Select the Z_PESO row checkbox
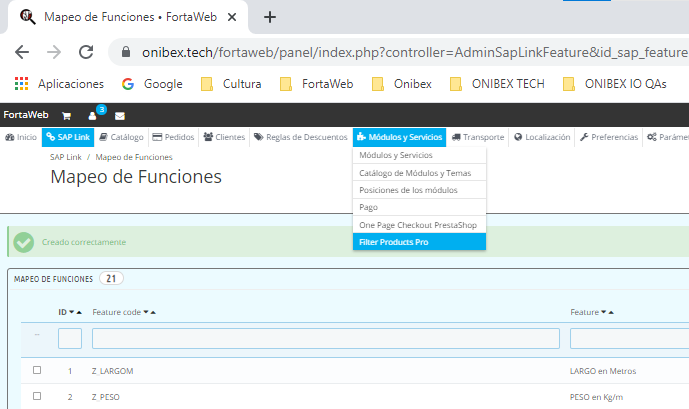689x409 pixels. [x=37, y=397]
